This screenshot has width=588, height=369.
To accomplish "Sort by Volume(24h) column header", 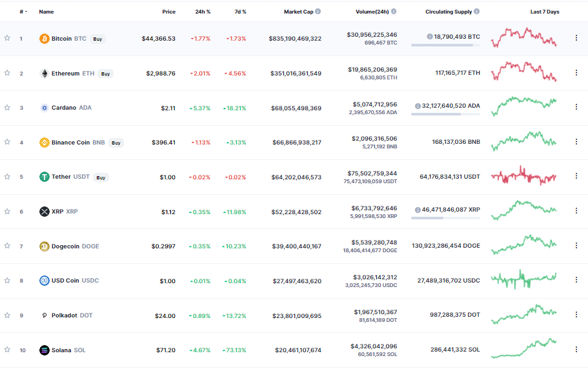I will point(372,12).
